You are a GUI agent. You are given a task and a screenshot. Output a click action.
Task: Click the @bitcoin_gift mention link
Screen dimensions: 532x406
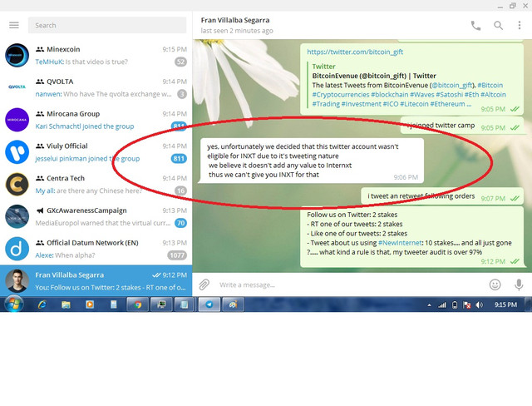(452, 85)
